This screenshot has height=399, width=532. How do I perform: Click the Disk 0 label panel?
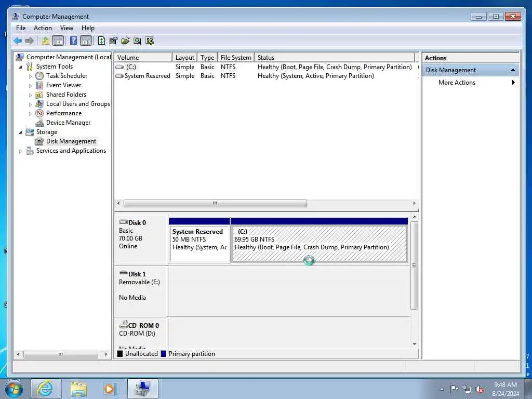141,239
